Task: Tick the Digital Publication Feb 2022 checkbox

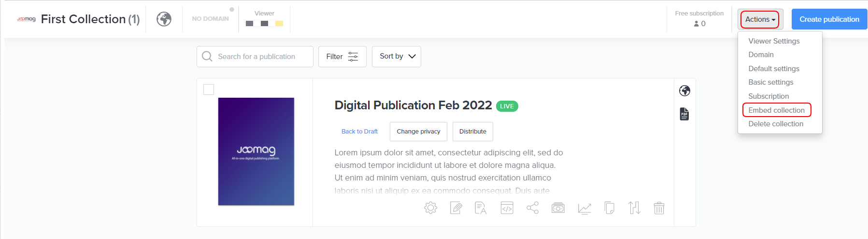Action: [x=209, y=90]
